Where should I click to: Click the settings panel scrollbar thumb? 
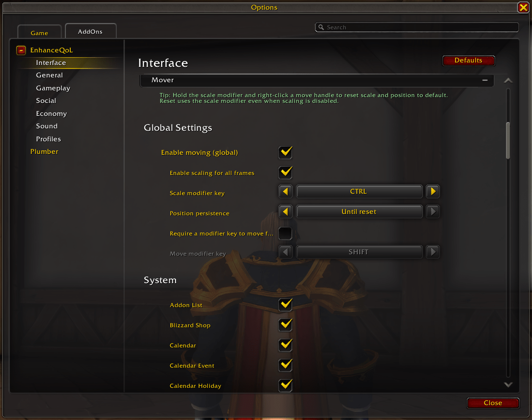pyautogui.click(x=508, y=140)
